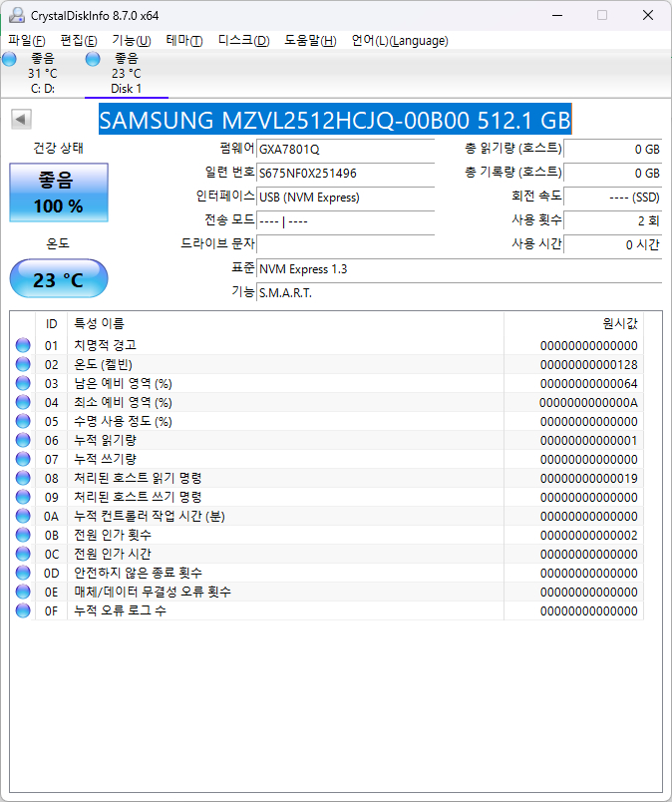Click the transfer mode field ---- | ----
672x802 pixels.
pos(345,221)
